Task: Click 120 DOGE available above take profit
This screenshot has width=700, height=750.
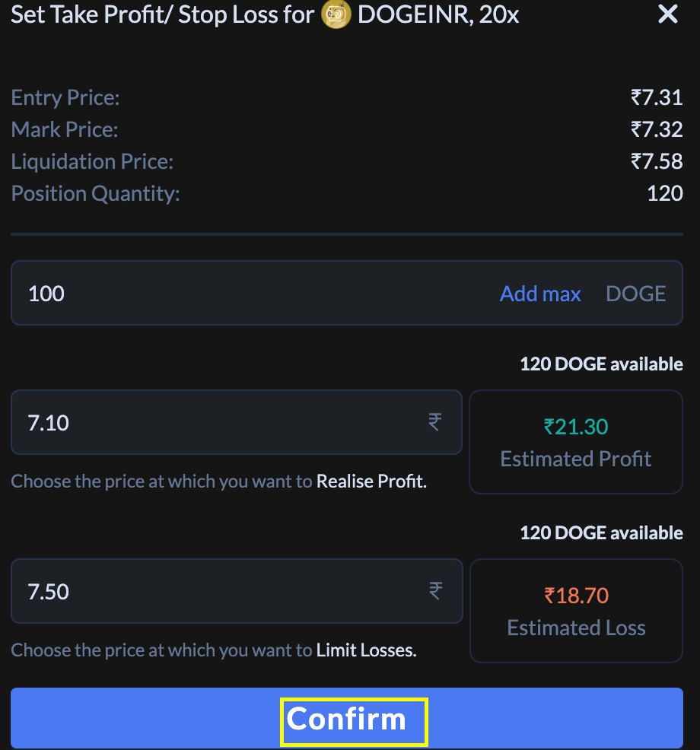Action: pyautogui.click(x=601, y=364)
